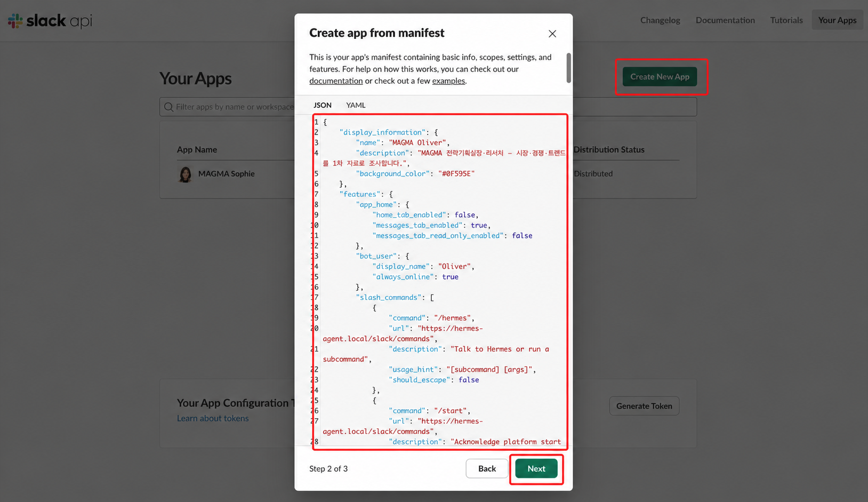Image resolution: width=868 pixels, height=502 pixels.
Task: Open the Your Apps nav item
Action: (x=837, y=20)
